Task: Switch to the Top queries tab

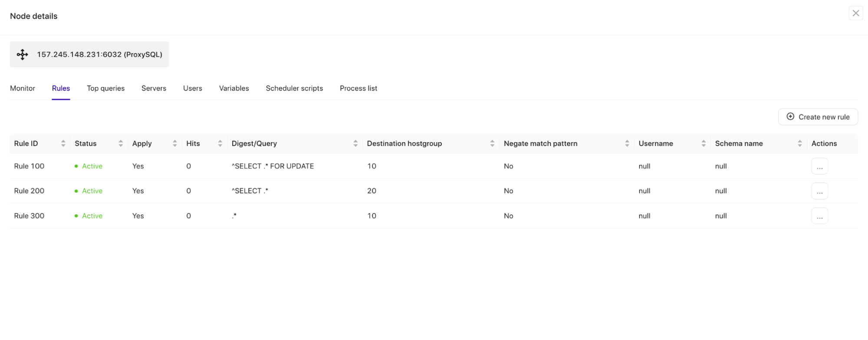Action: [x=106, y=88]
